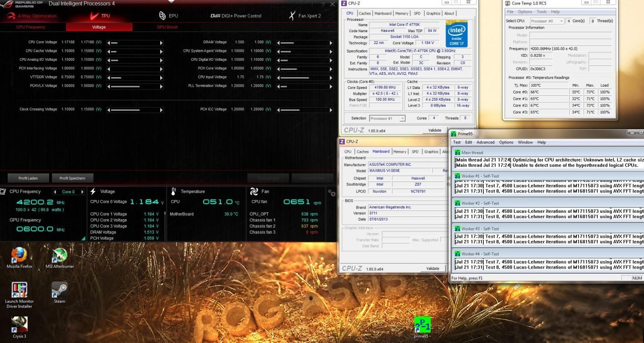Click the Voltage lightning bolt icon

tap(93, 191)
